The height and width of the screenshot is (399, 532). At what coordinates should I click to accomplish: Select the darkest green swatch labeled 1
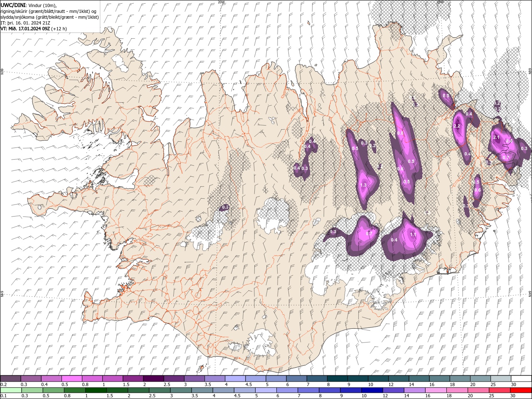(x=96, y=390)
